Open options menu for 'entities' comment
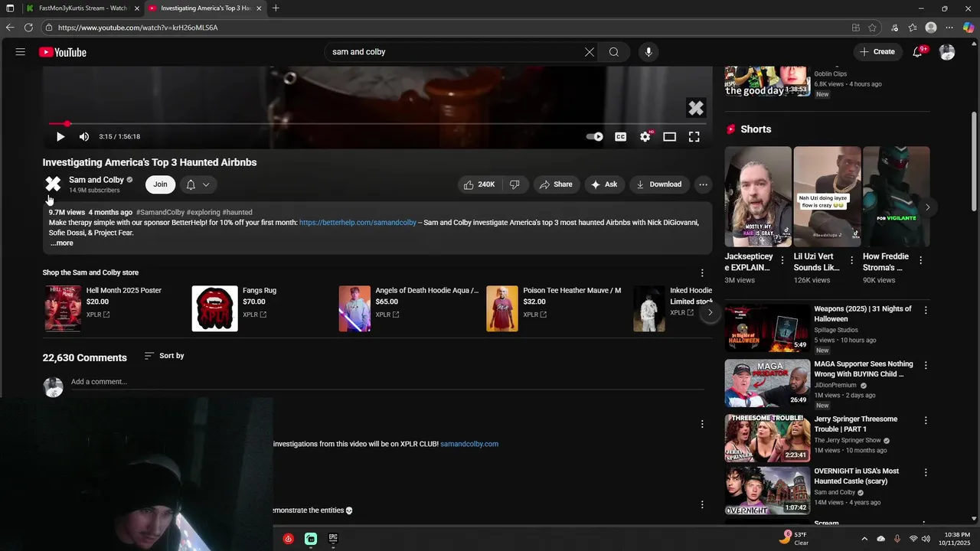This screenshot has width=980, height=551. pyautogui.click(x=702, y=505)
